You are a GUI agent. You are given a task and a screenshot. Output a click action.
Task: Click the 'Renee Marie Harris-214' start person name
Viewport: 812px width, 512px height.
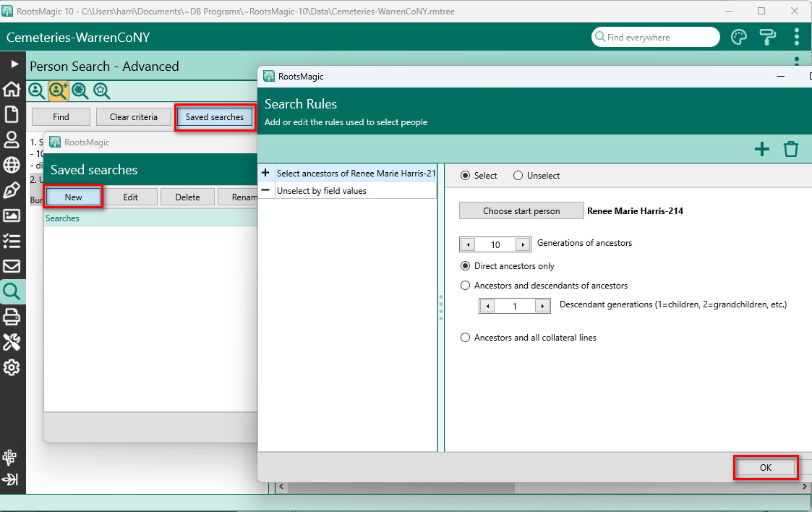(635, 211)
